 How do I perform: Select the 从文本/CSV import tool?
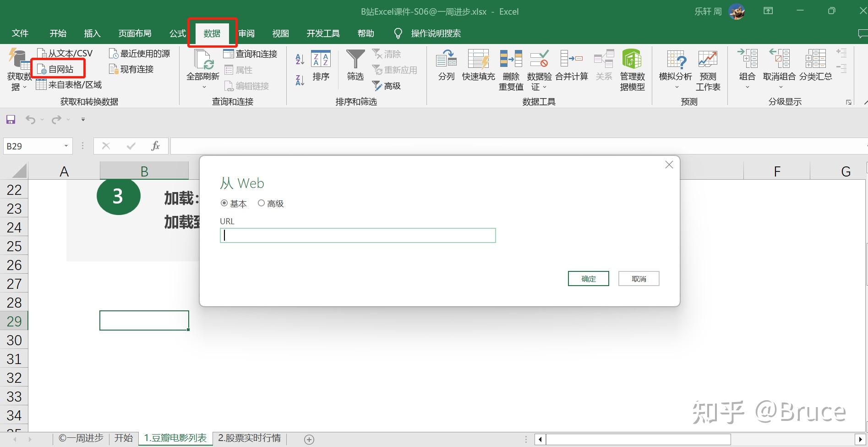pos(63,53)
